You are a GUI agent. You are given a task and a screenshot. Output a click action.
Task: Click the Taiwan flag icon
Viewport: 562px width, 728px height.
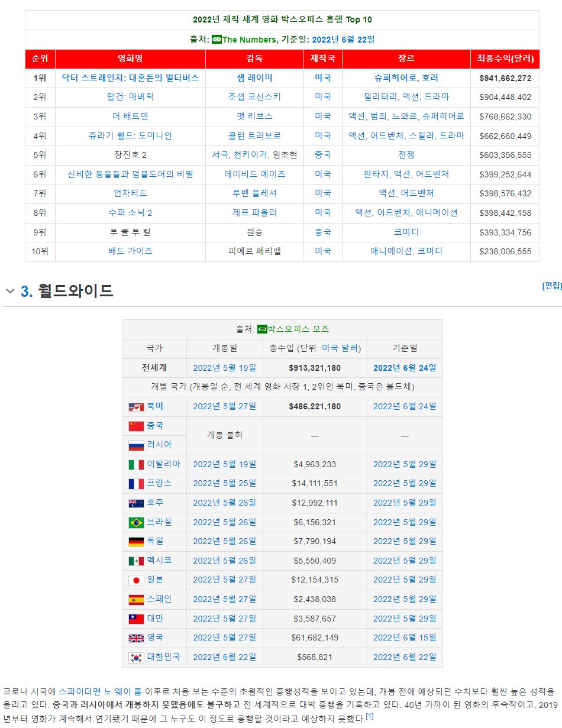pyautogui.click(x=136, y=619)
